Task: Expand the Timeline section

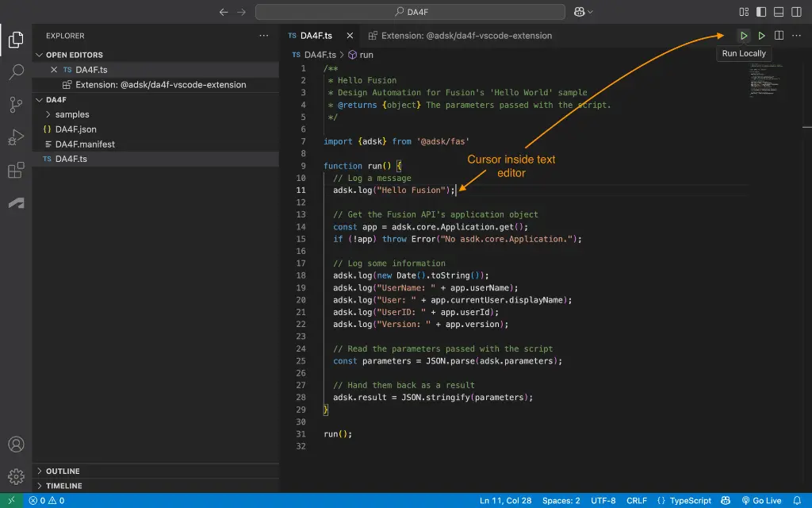Action: (x=40, y=486)
